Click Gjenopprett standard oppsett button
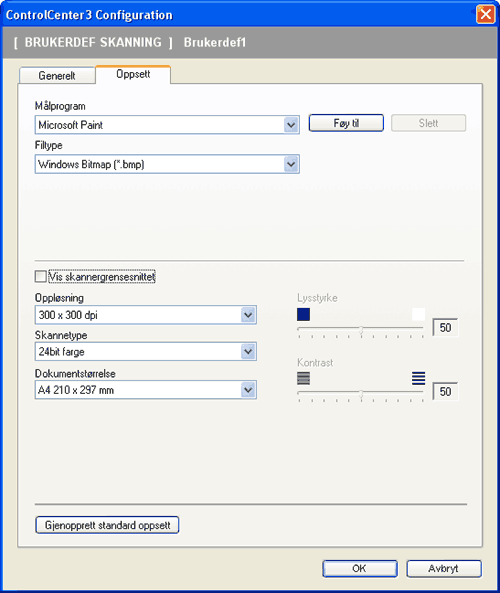 point(107,525)
